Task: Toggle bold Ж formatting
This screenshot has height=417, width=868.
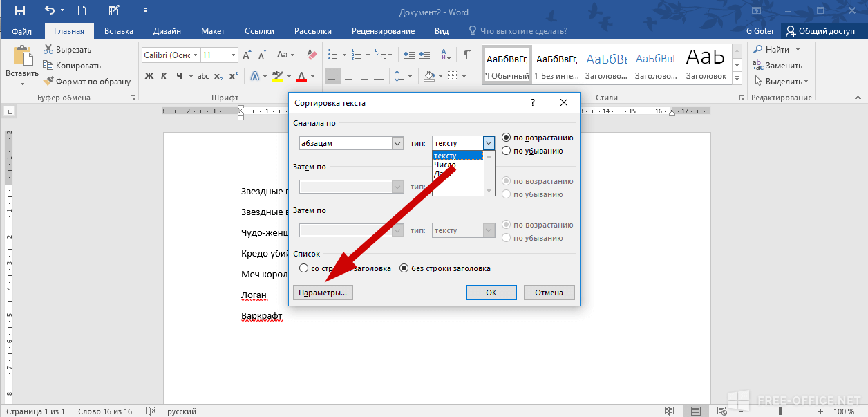Action: pos(149,76)
